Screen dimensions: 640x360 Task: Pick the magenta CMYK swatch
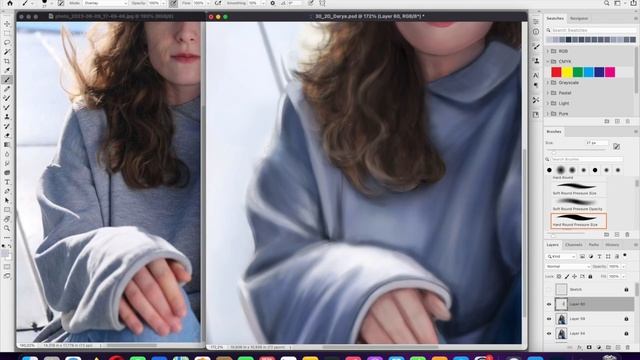coord(610,72)
